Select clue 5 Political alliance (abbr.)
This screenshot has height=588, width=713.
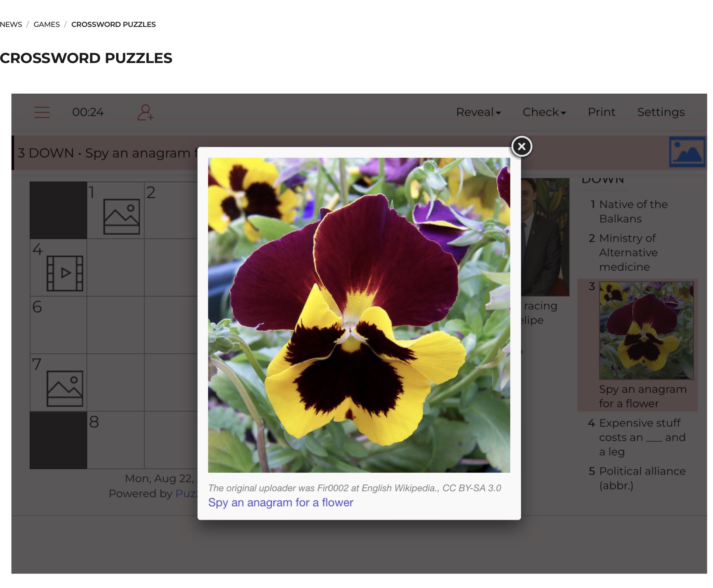pos(637,478)
